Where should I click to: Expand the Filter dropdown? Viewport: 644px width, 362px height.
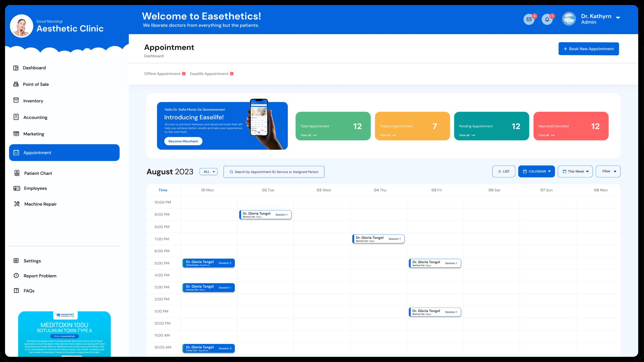[x=608, y=172]
